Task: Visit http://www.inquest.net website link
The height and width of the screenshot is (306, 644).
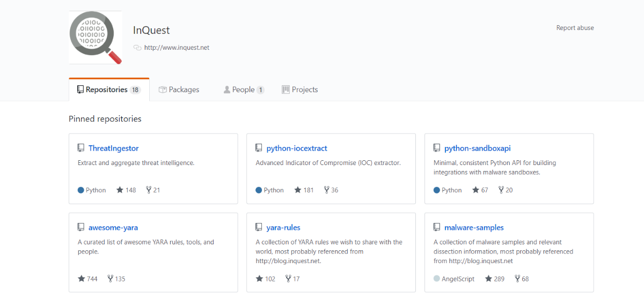Action: pyautogui.click(x=177, y=48)
